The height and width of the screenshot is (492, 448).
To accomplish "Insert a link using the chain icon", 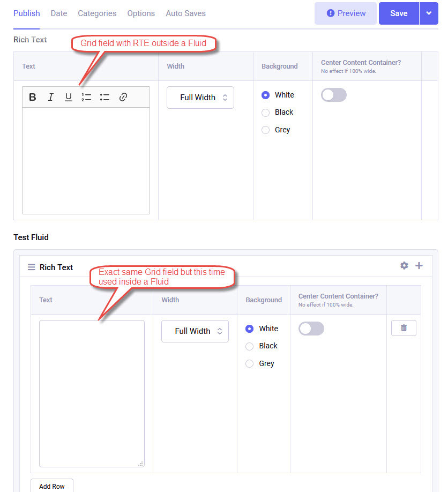I will point(122,97).
